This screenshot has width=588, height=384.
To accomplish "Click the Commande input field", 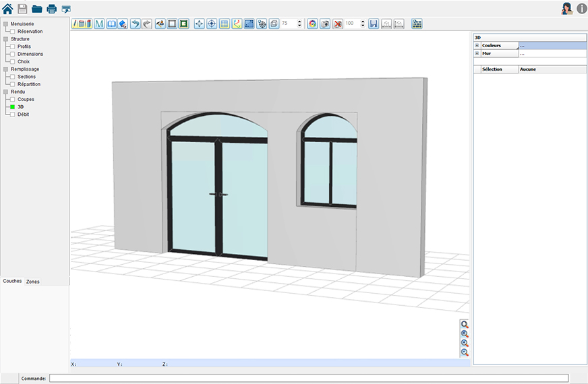I will [308, 379].
